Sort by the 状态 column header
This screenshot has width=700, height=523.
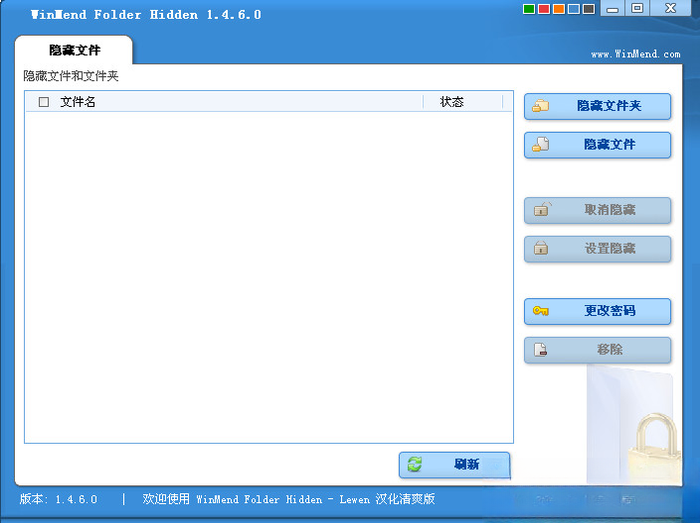tap(452, 102)
